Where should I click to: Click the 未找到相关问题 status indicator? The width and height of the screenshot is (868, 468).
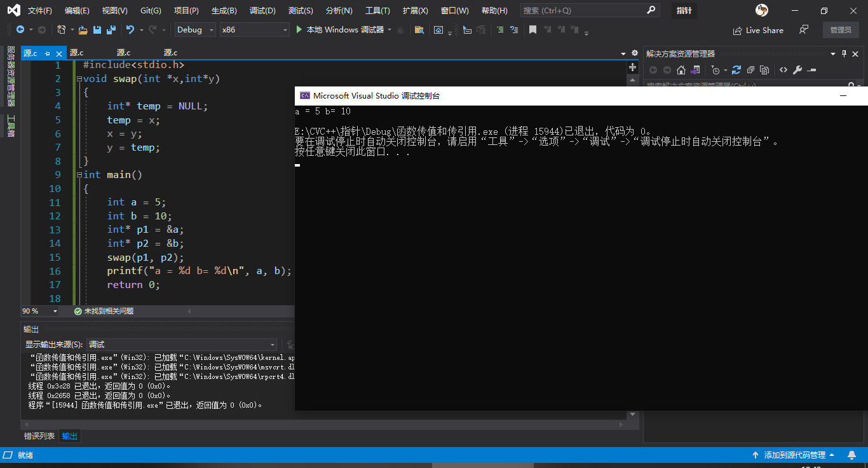tap(104, 311)
